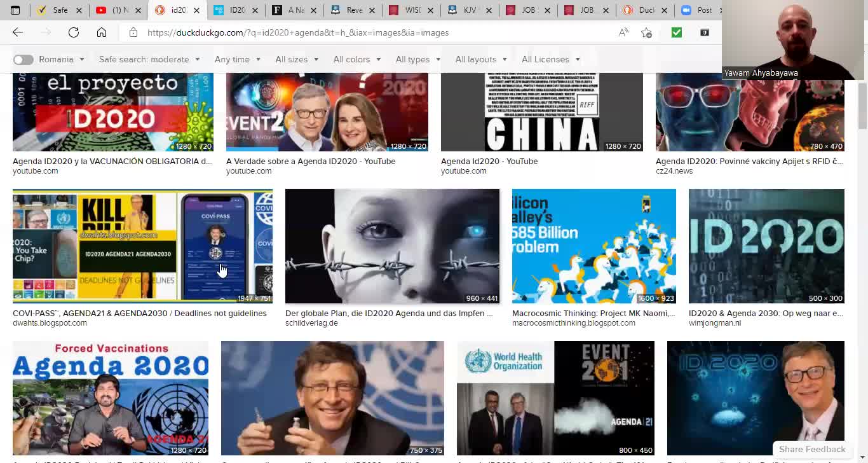Close the active DuckDuckGo id2020 tab

point(196,10)
